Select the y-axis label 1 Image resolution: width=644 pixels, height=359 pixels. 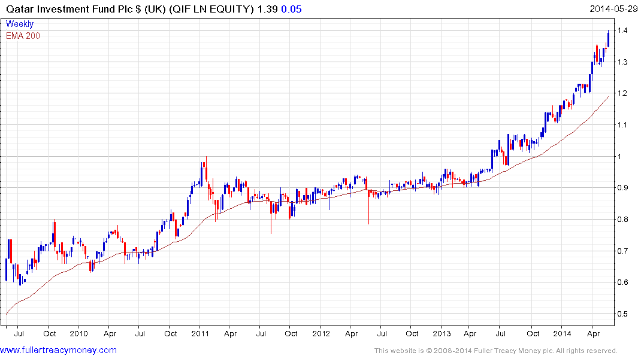[x=619, y=156]
